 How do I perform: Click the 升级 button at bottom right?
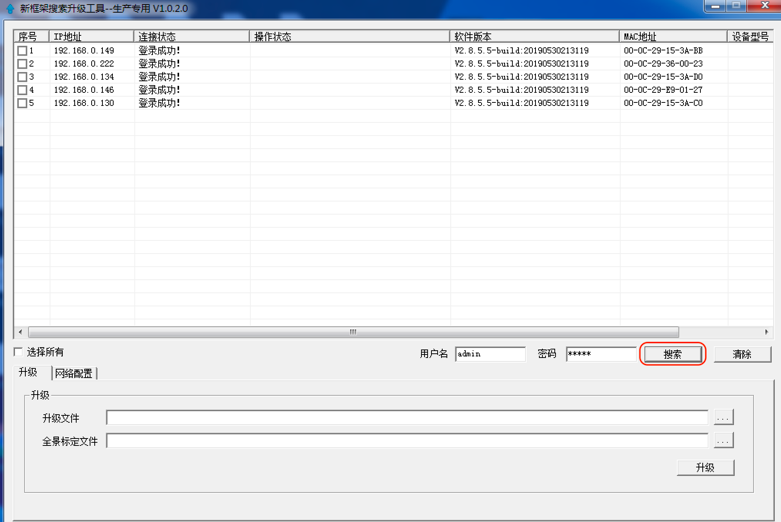point(705,467)
